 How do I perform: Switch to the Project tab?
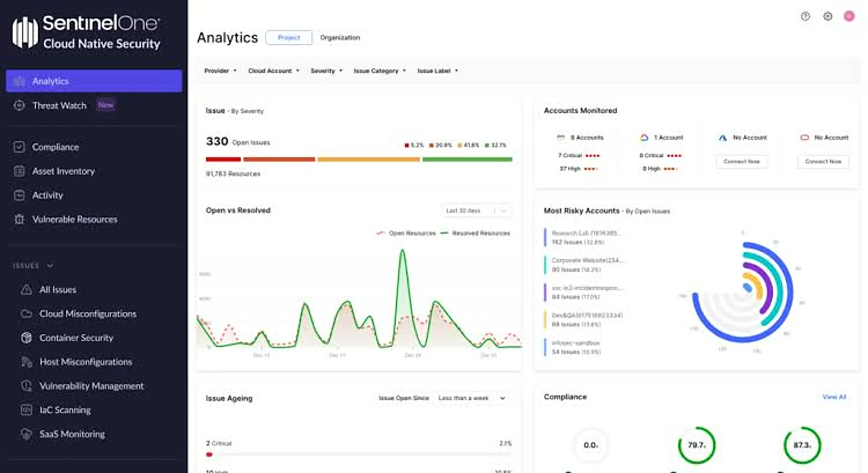[289, 38]
